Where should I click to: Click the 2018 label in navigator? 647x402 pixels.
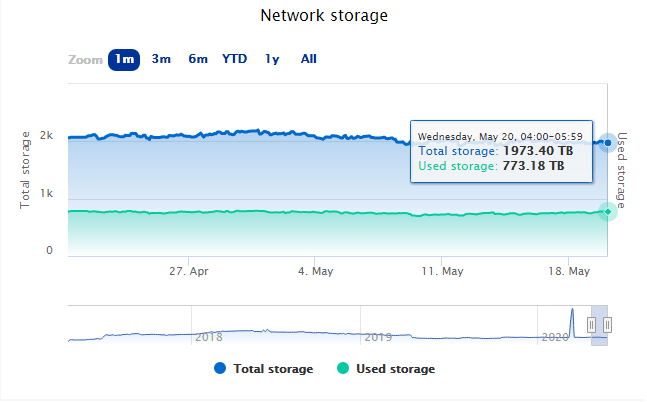(x=209, y=337)
